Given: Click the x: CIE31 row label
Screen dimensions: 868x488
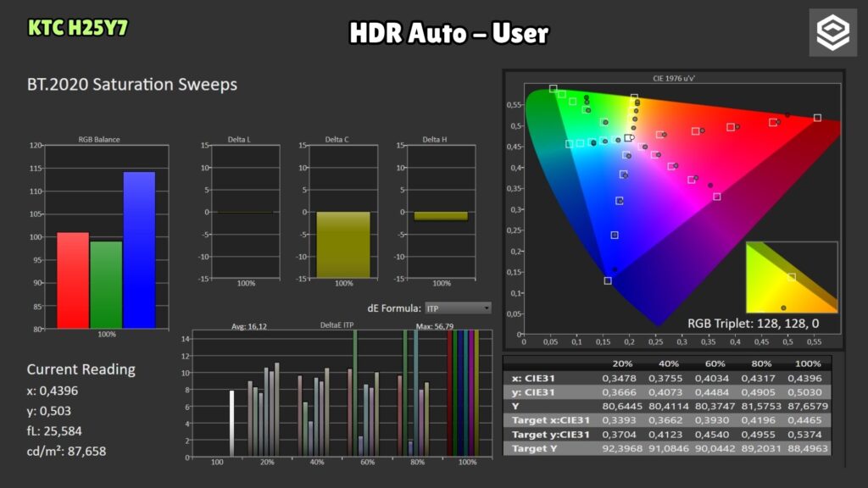Looking at the screenshot, I should tap(533, 379).
